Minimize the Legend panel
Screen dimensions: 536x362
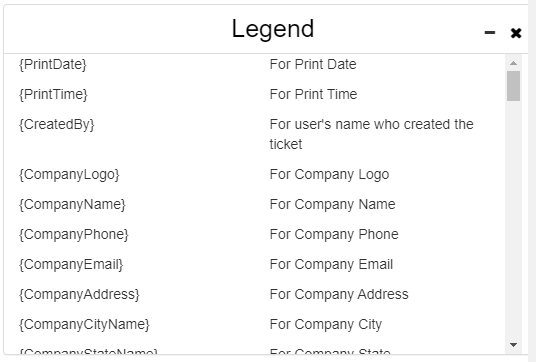[490, 33]
